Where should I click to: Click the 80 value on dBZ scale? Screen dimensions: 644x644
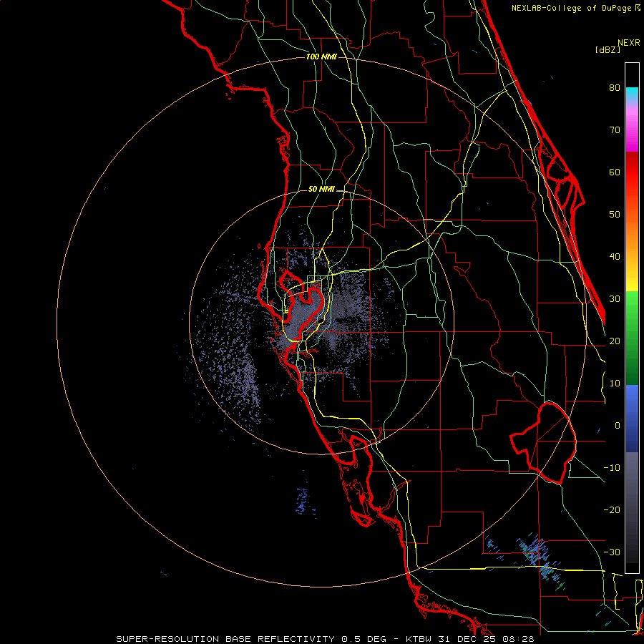coord(615,88)
